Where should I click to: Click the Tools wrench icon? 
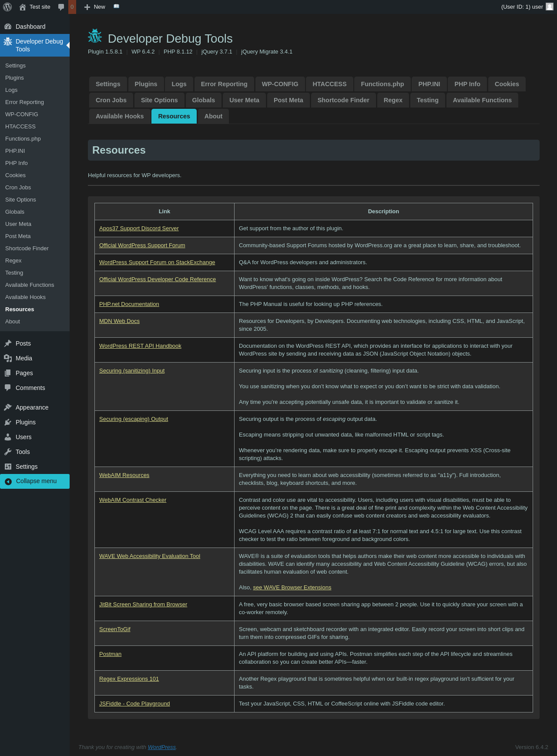(8, 452)
